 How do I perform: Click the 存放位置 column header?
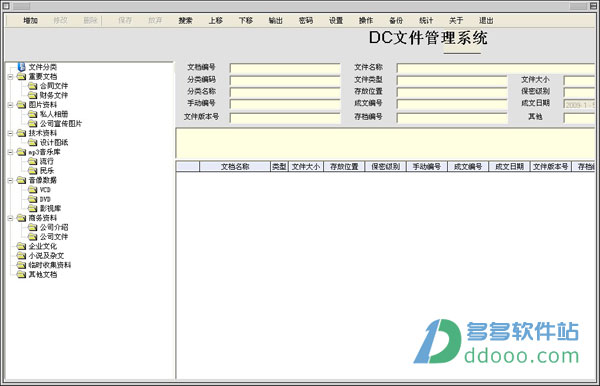tap(344, 166)
